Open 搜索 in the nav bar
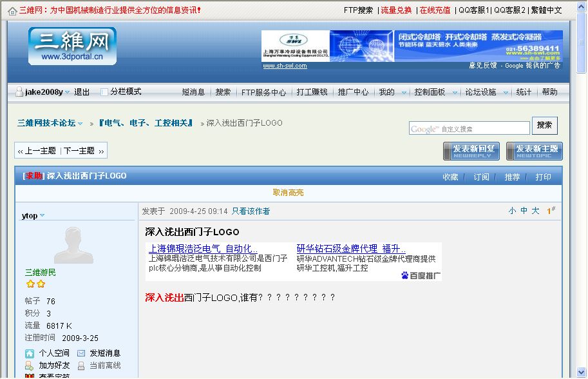 [x=223, y=92]
